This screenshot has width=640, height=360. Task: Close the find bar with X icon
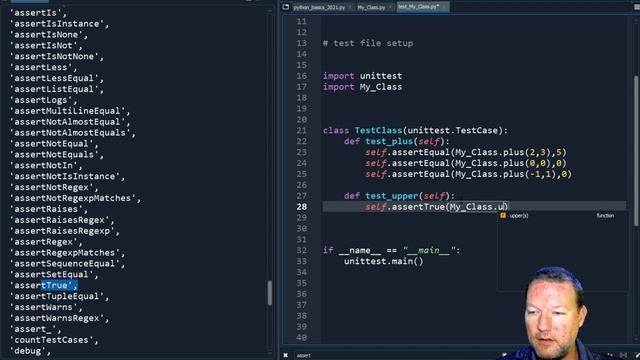(x=286, y=355)
